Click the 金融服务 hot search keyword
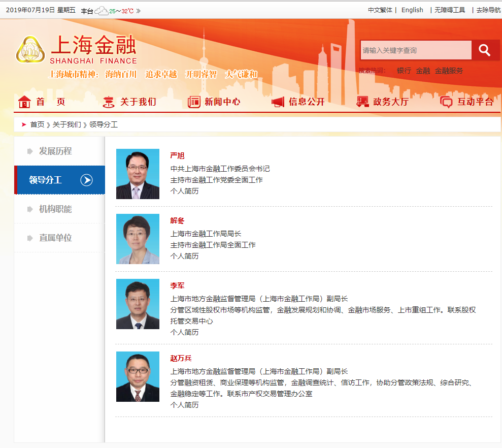 [x=449, y=71]
